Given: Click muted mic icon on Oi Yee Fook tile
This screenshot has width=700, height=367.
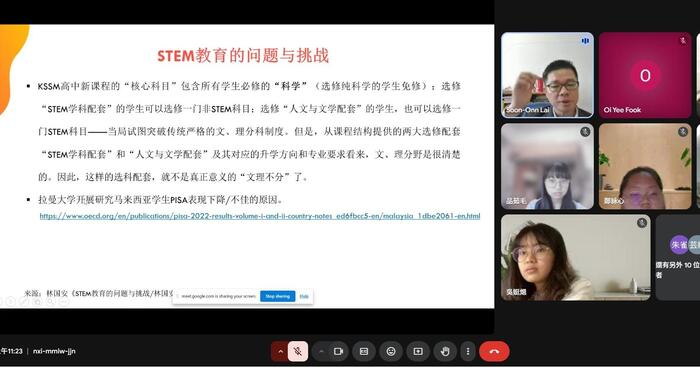Looking at the screenshot, I should (x=683, y=41).
